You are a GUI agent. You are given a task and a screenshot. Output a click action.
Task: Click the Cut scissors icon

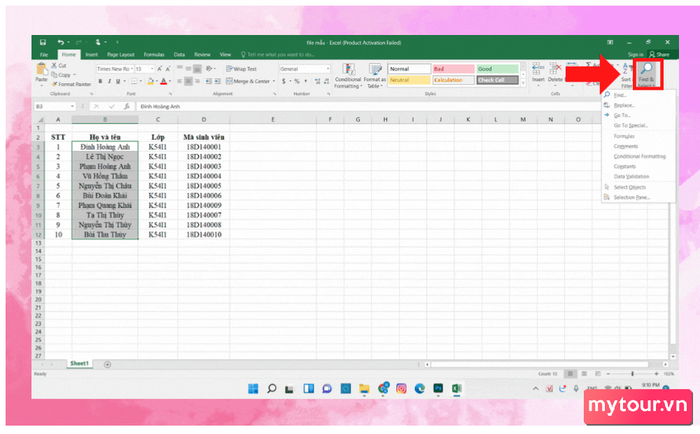(x=54, y=65)
